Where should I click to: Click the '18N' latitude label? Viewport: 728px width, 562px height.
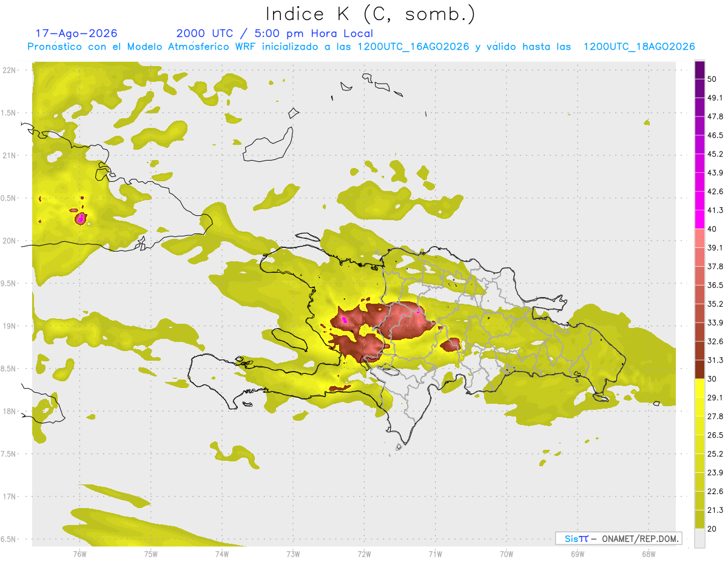pyautogui.click(x=8, y=411)
